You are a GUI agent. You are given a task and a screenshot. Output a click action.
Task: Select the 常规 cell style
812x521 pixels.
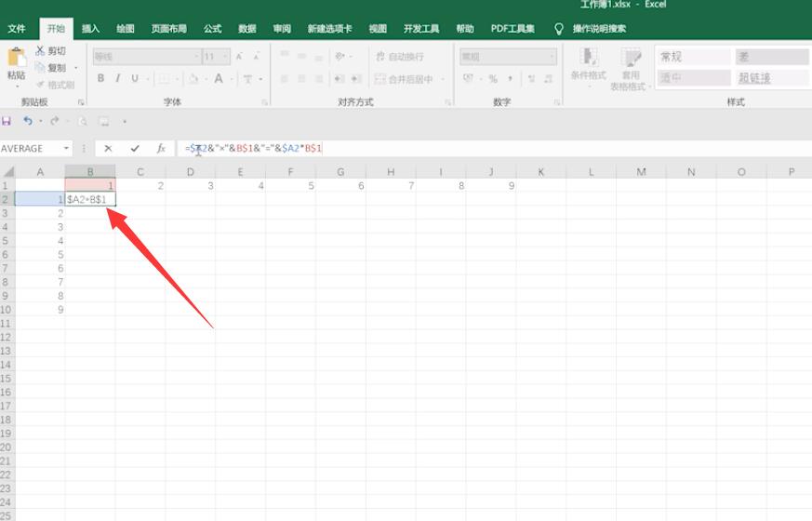(694, 57)
